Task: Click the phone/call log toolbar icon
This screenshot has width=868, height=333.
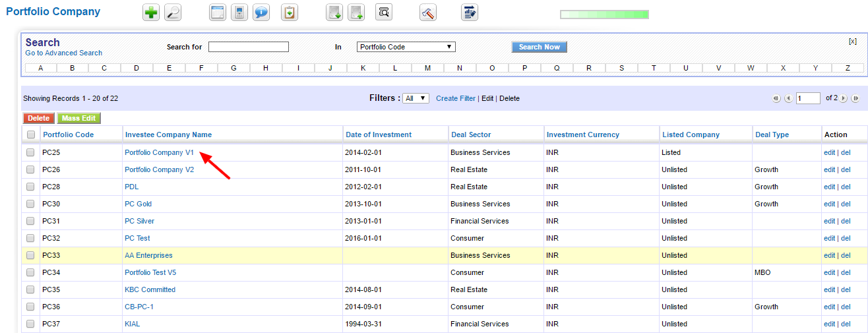Action: coord(239,13)
